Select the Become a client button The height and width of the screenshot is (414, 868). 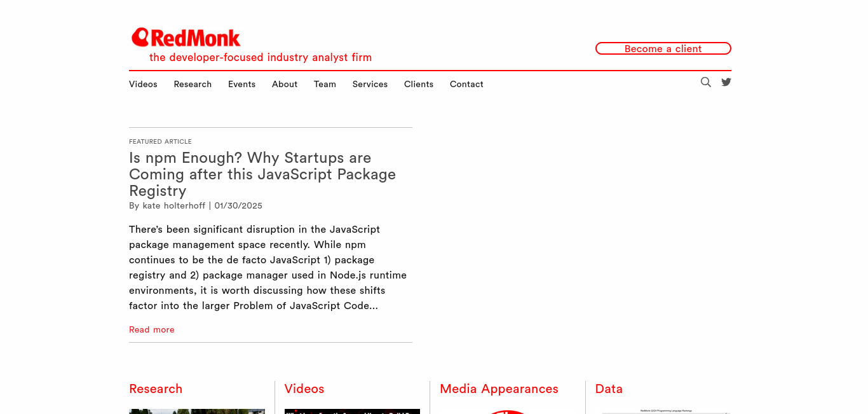point(663,48)
